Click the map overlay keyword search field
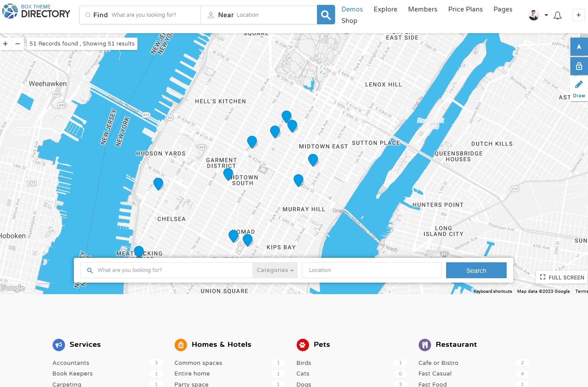Image resolution: width=588 pixels, height=387 pixels. coord(167,270)
